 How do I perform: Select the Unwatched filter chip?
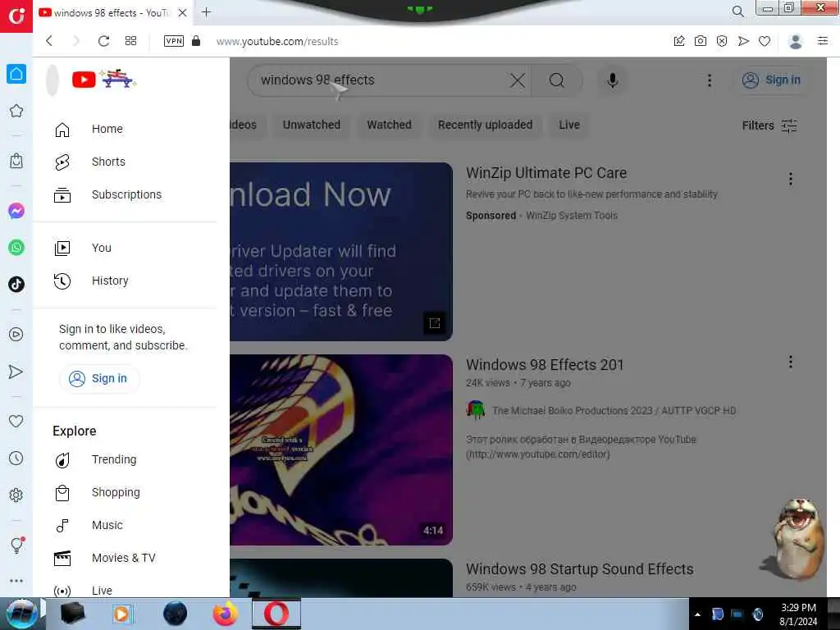tap(311, 125)
